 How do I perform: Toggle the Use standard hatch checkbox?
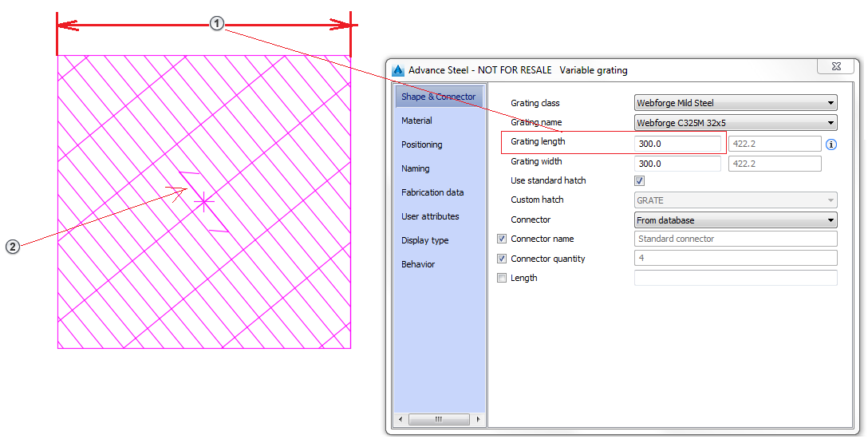pos(639,180)
